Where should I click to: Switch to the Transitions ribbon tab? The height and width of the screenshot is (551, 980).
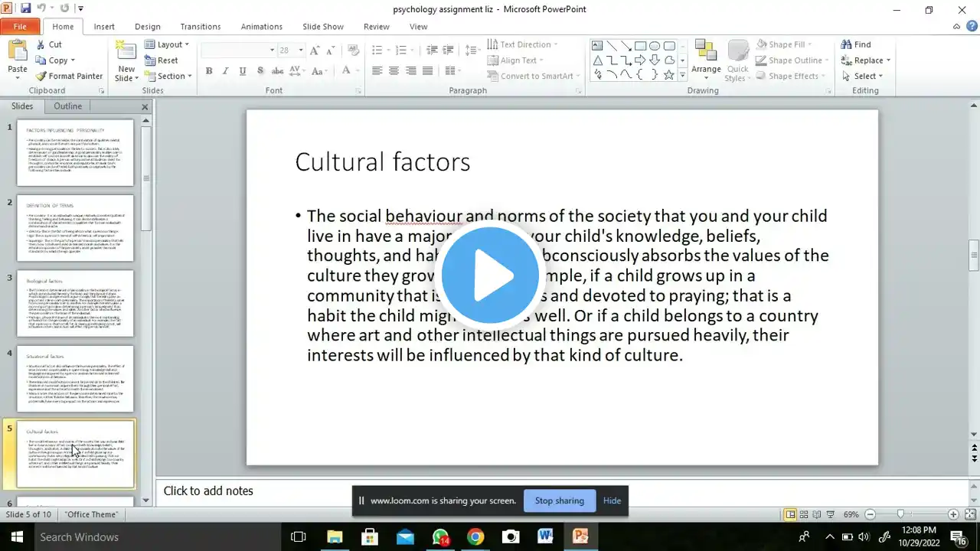coord(201,27)
